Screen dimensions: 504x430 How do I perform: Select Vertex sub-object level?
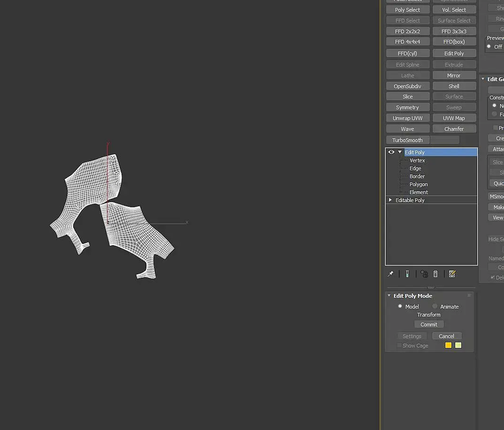tap(417, 160)
